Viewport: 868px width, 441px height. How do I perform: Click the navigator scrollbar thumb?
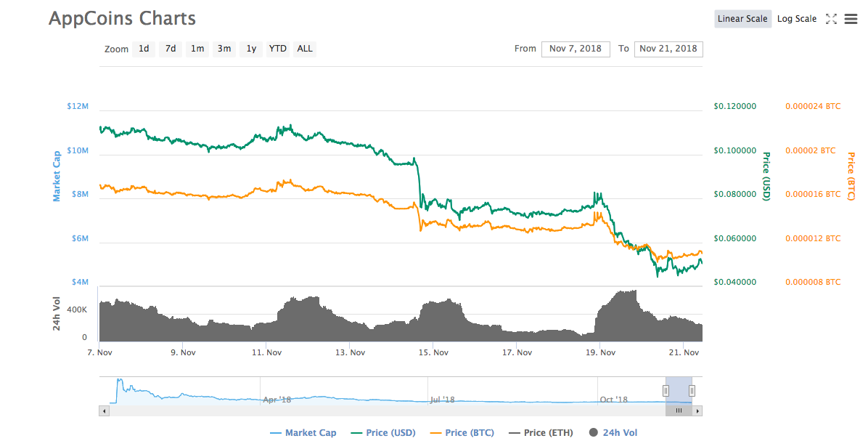[x=679, y=411]
